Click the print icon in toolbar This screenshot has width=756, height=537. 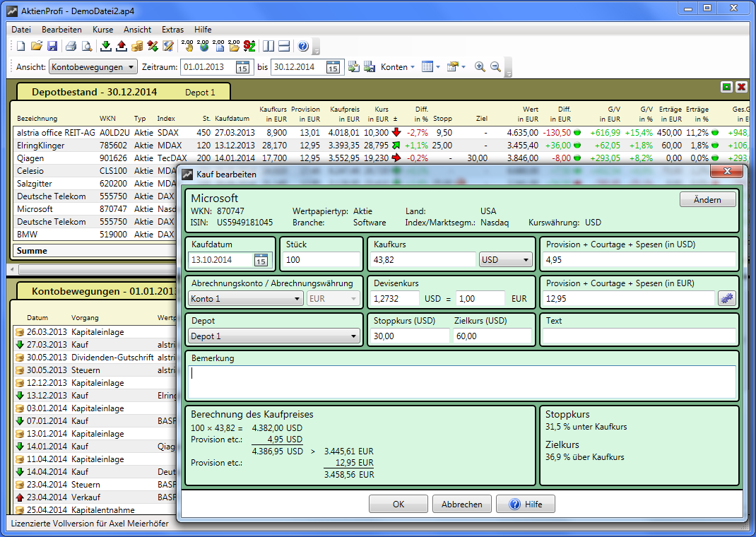tap(71, 47)
